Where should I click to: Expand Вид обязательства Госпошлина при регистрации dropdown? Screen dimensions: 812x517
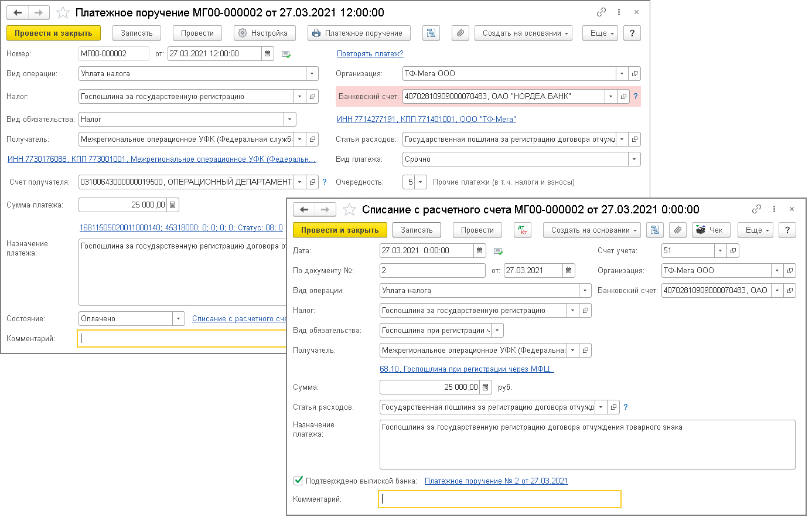click(497, 331)
